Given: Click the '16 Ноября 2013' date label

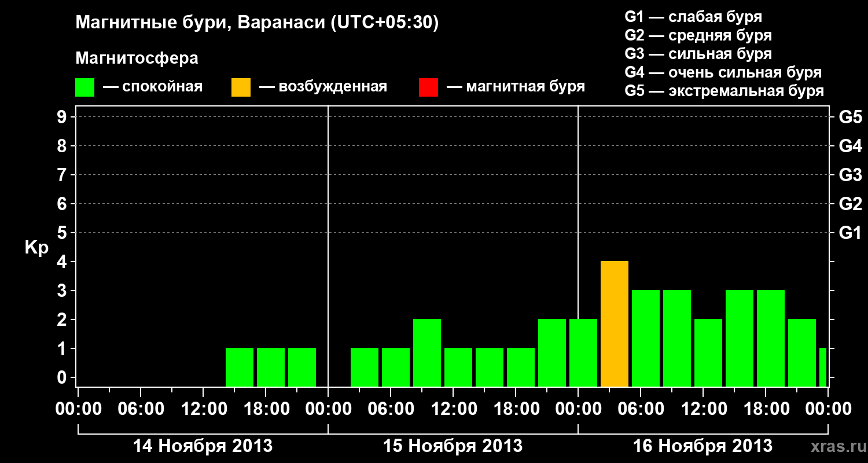Looking at the screenshot, I should tap(703, 446).
